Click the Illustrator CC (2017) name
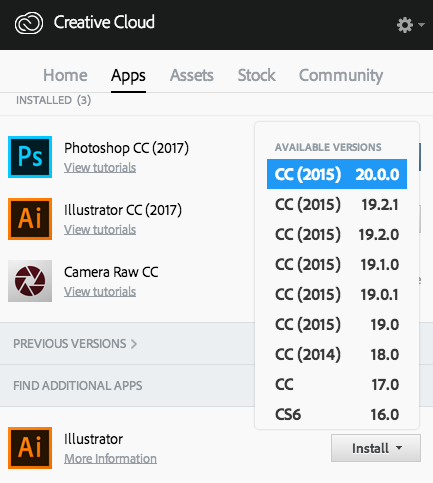Image resolution: width=433 pixels, height=483 pixels. click(x=123, y=210)
